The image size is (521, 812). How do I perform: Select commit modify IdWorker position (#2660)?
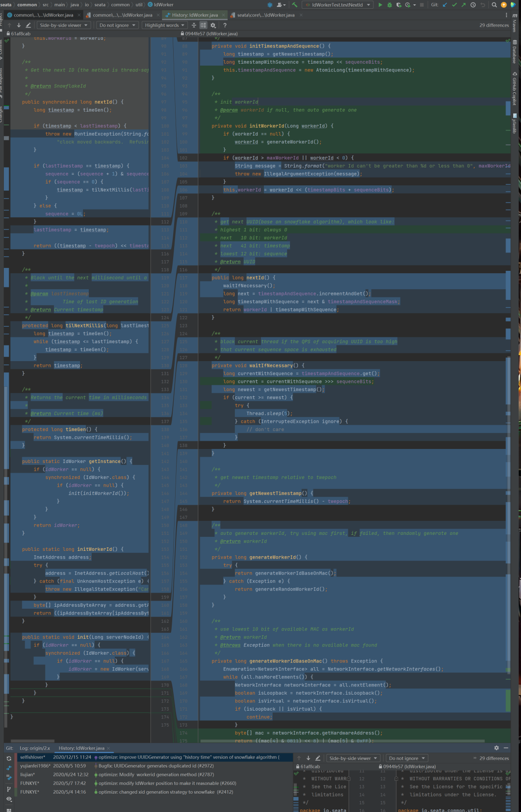(x=155, y=783)
